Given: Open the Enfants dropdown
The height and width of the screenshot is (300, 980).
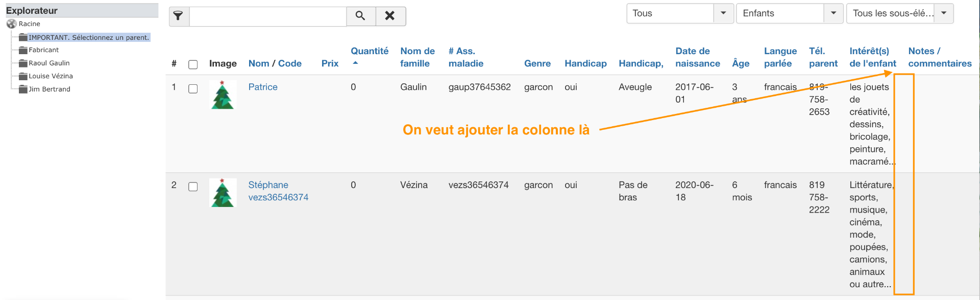Looking at the screenshot, I should tap(833, 13).
